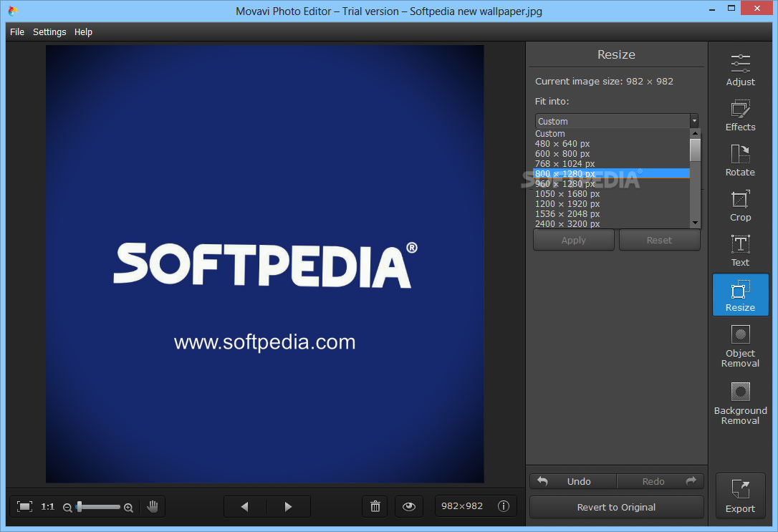Click the Export icon
This screenshot has height=532, width=778.
coord(740,495)
